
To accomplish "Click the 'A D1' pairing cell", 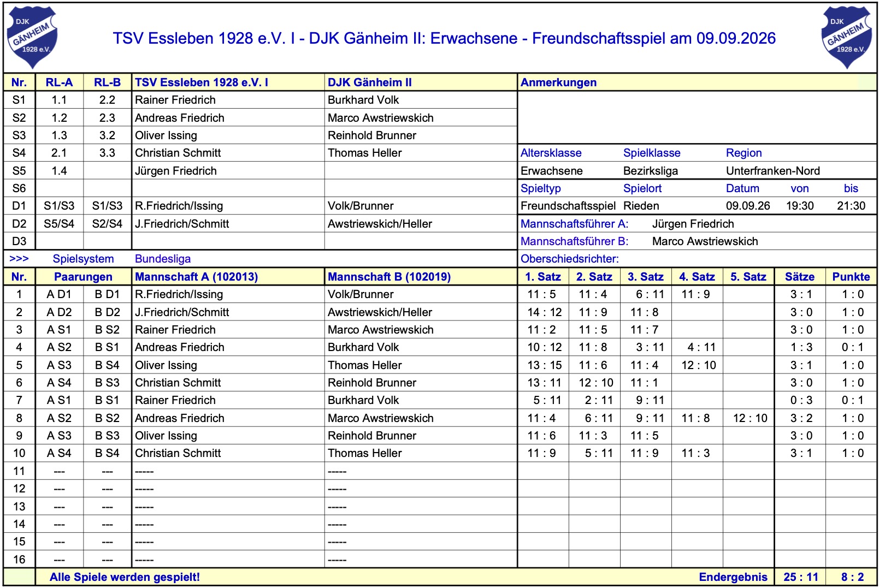I will 59,294.
